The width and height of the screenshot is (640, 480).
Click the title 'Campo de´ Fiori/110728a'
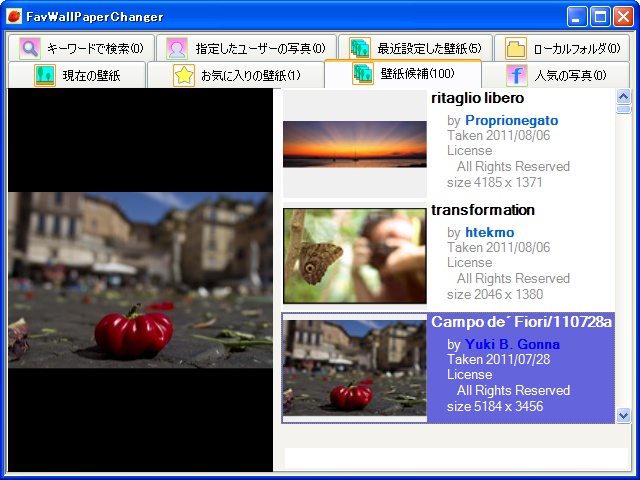coord(522,322)
